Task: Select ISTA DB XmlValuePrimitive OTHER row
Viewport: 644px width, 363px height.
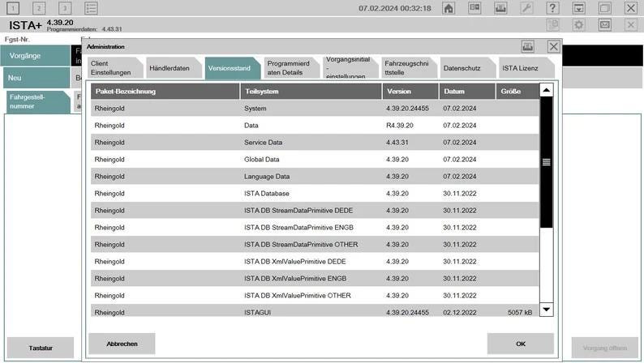Action: [x=315, y=296]
